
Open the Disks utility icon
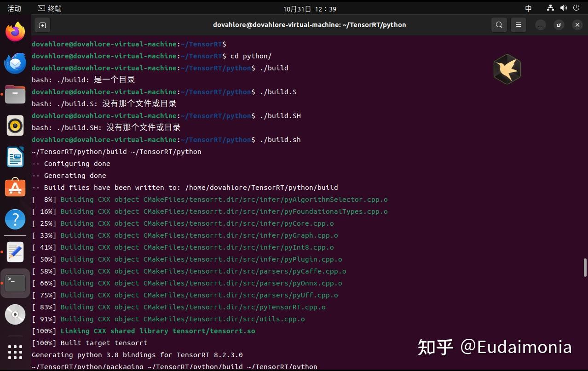15,314
